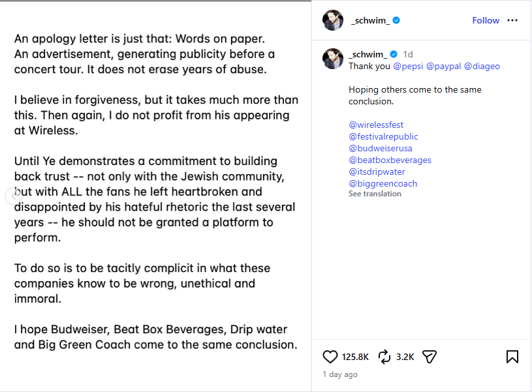The image size is (532, 392).
Task: Repost using the arrows icon
Action: tap(384, 356)
